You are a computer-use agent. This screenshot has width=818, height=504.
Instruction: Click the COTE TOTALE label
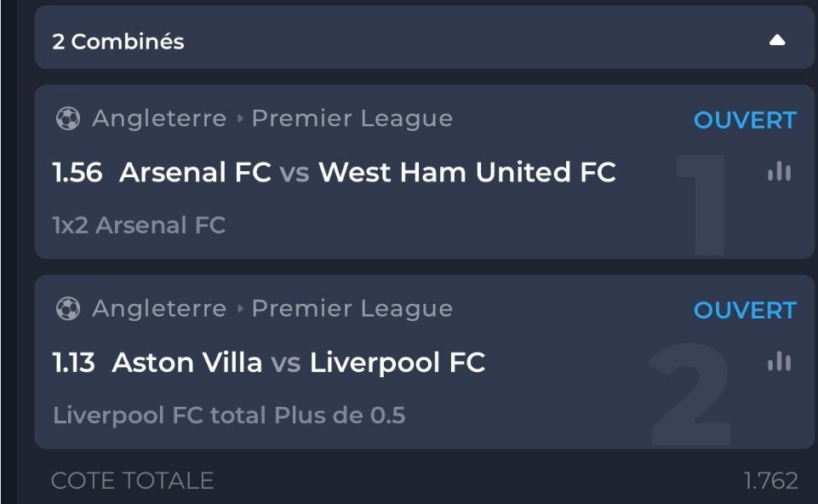click(133, 480)
